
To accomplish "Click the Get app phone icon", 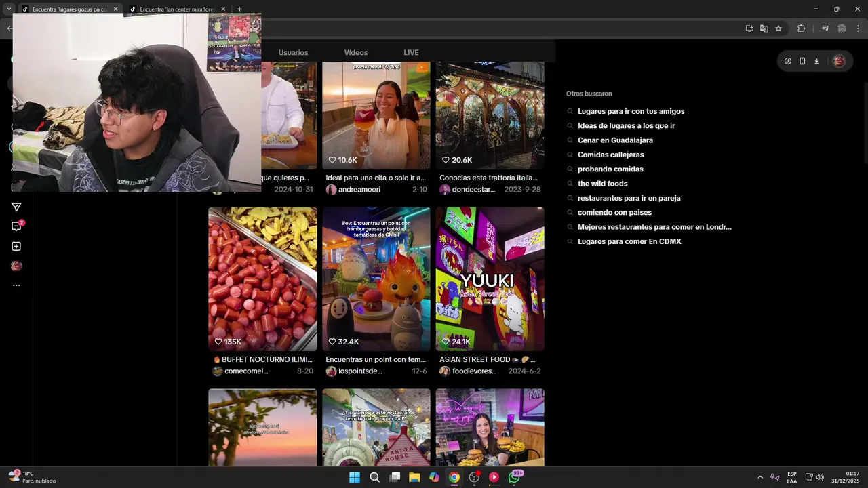I will 802,61.
